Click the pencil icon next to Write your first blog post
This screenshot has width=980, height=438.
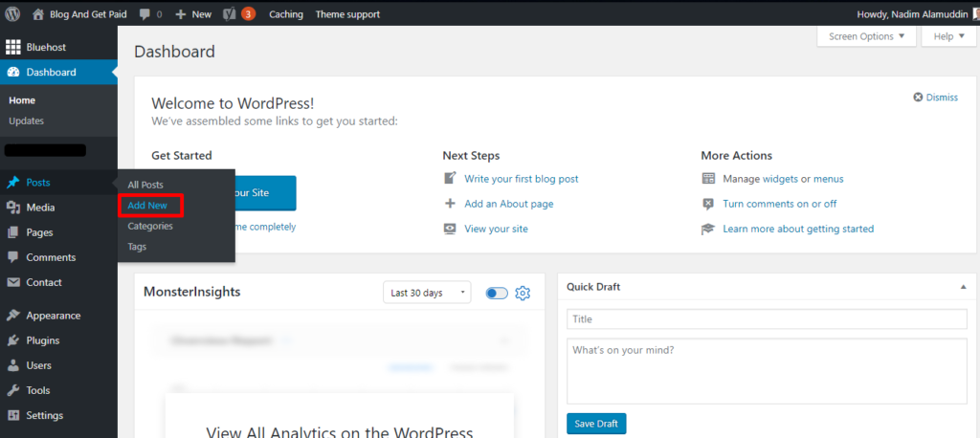[450, 179]
